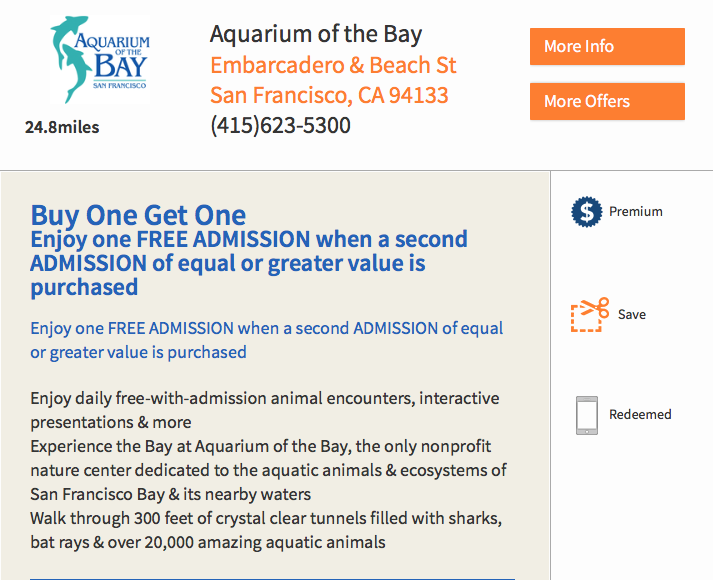Click the Premium label text
Screen dimensions: 713x580
tap(636, 211)
